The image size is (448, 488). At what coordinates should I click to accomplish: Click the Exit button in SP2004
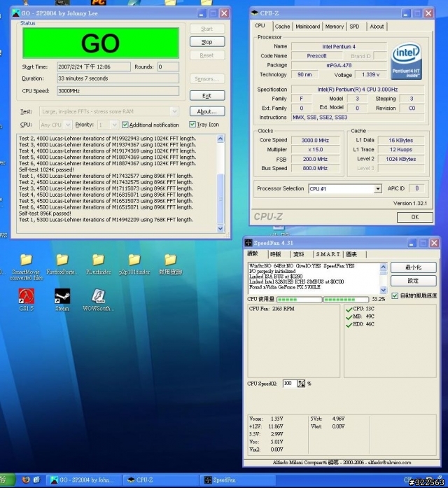tap(207, 95)
